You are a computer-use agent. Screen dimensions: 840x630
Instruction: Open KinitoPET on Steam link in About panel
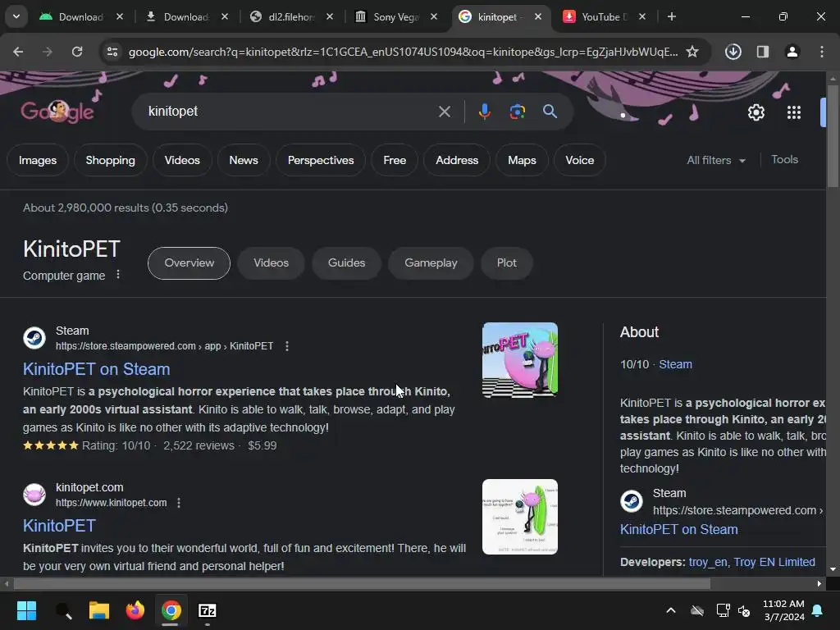coord(678,529)
